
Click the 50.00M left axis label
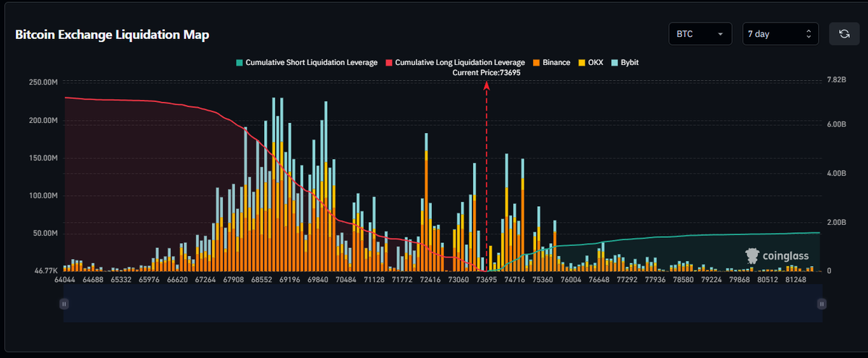coord(43,234)
